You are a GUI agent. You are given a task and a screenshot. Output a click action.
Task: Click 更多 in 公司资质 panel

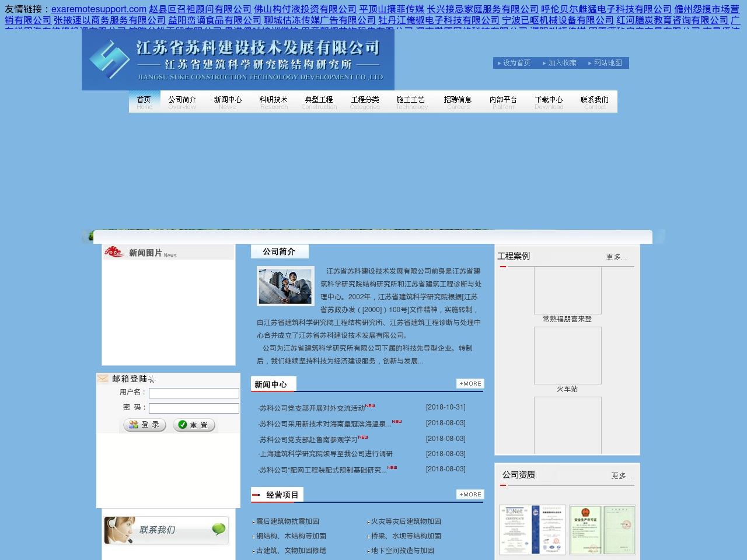pos(621,475)
